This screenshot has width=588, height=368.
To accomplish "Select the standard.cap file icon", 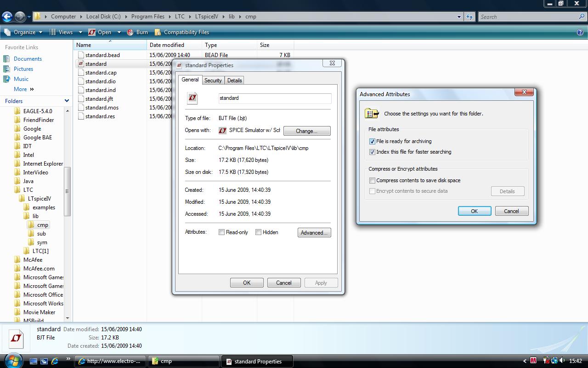I will pyautogui.click(x=81, y=73).
